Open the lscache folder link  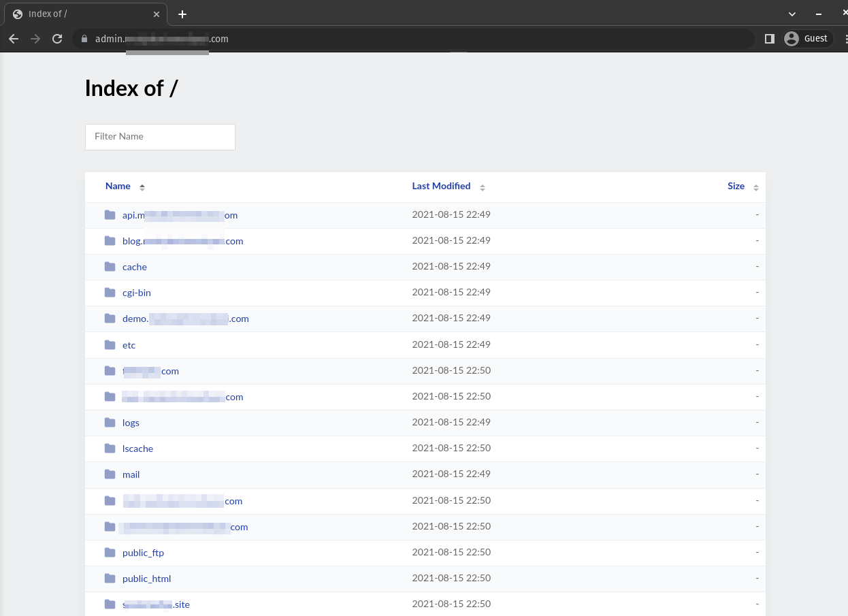137,449
